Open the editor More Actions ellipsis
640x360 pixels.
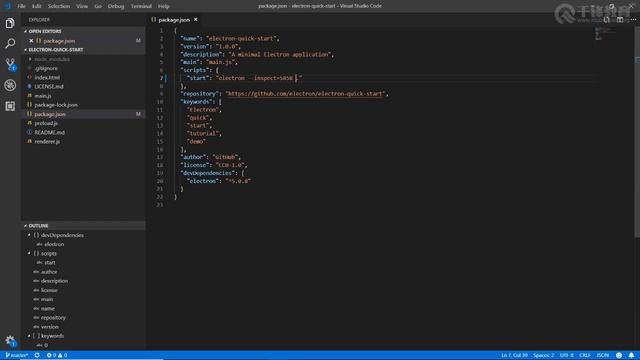click(x=633, y=20)
